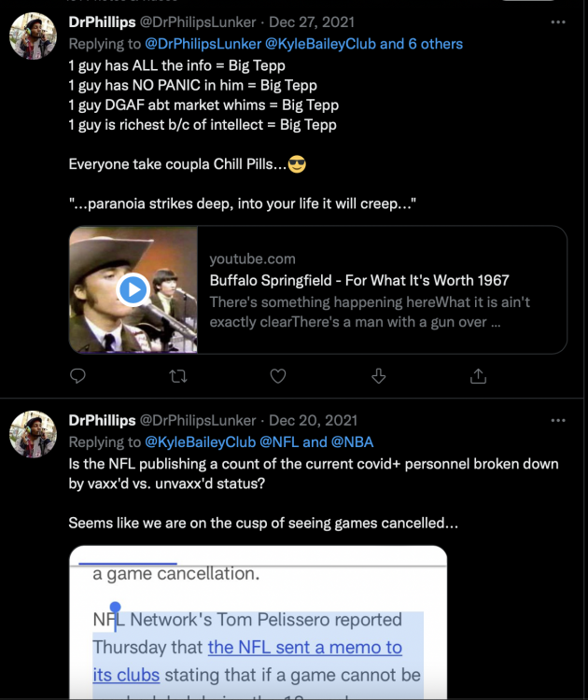The image size is (588, 700).
Task: Click the download arrow icon under the tweet
Action: click(378, 375)
